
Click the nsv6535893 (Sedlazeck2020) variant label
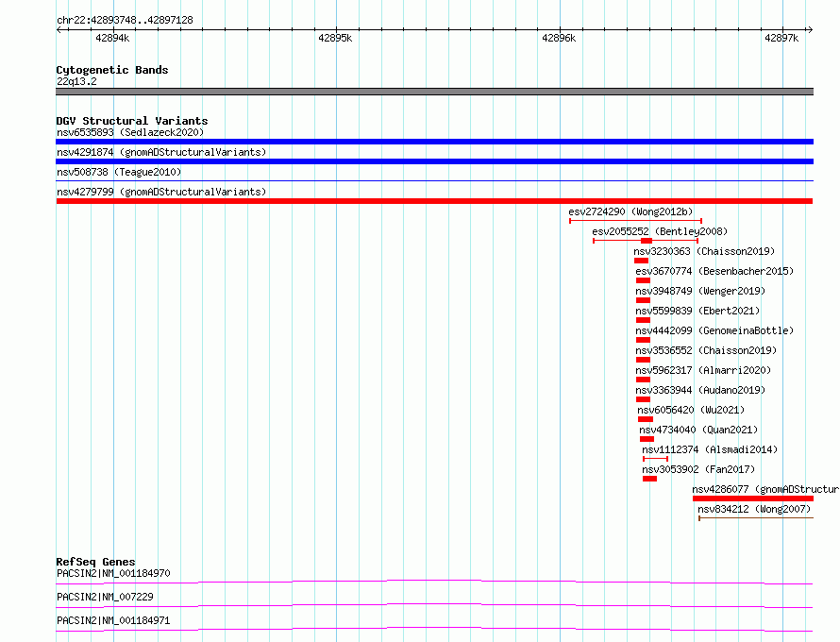coord(130,132)
